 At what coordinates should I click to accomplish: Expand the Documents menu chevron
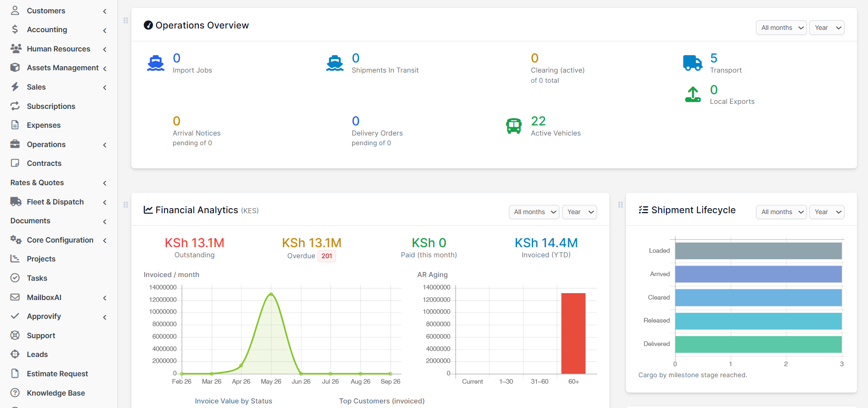105,221
